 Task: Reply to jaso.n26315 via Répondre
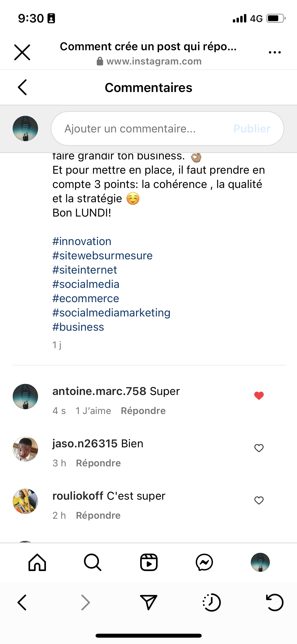(x=98, y=463)
